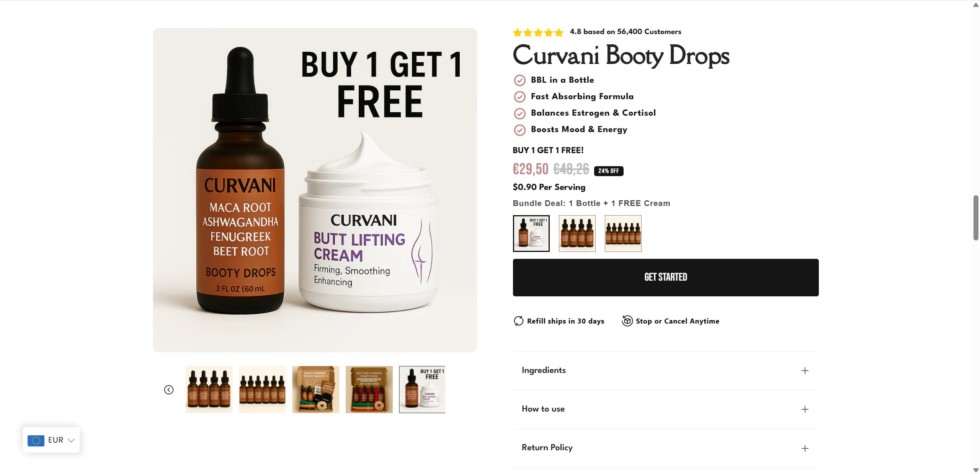Open the EUR currency dropdown
This screenshot has height=474, width=980.
(x=51, y=440)
